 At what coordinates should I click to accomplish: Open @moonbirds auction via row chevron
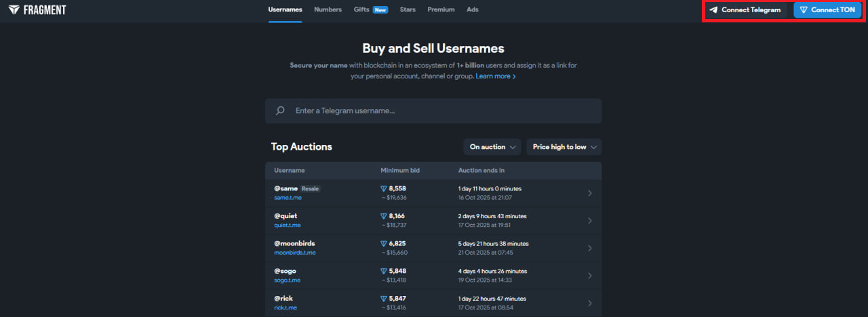point(589,248)
